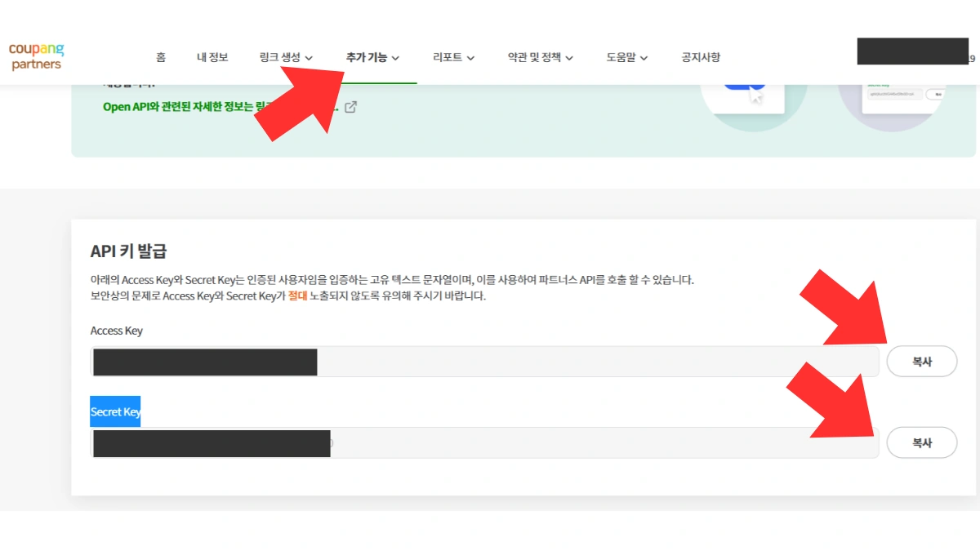Copy the Access Key using its 복사 button
The image size is (980, 551).
click(922, 361)
